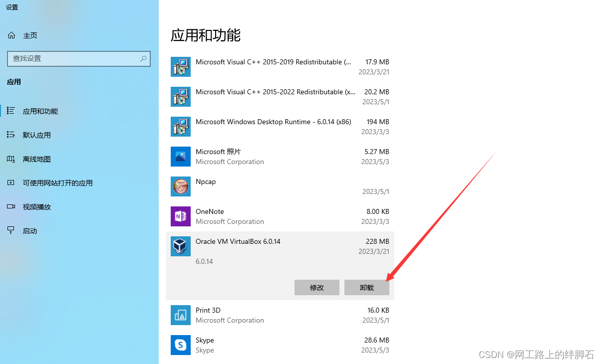Click the 20.2 MB size value
Viewport: 602px width, 364px height.
[x=377, y=92]
